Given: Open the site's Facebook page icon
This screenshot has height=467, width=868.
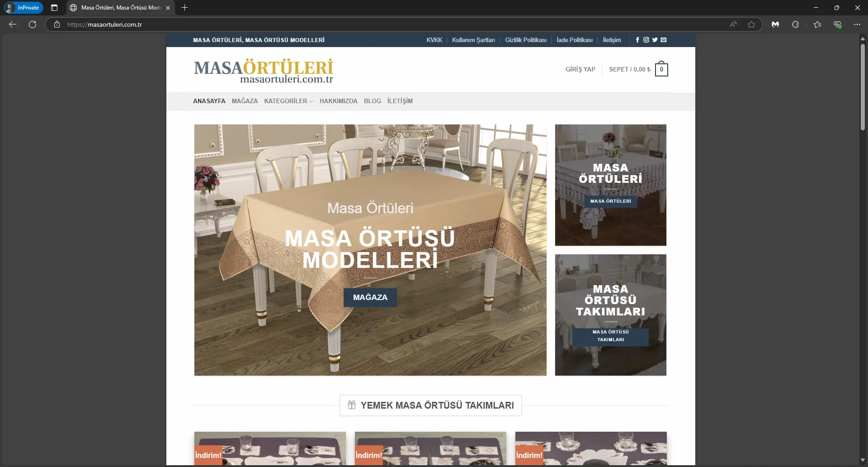Looking at the screenshot, I should tap(637, 40).
